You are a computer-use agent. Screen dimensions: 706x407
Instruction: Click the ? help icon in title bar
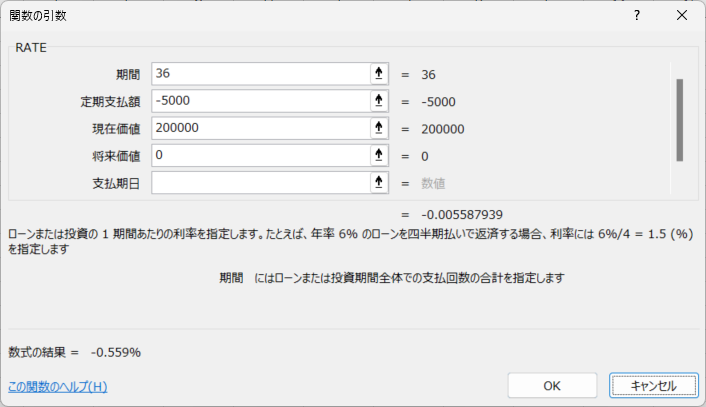point(637,16)
